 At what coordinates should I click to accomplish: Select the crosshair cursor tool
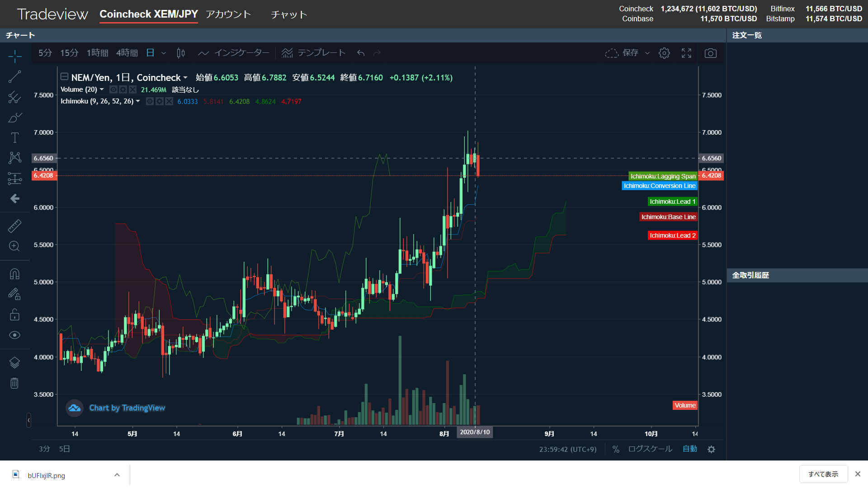tap(14, 56)
